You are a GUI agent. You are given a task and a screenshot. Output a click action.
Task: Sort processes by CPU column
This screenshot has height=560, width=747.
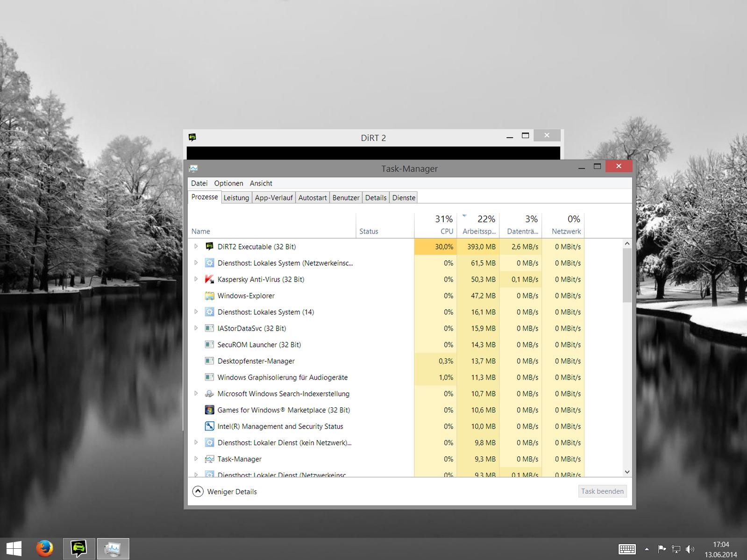(435, 226)
